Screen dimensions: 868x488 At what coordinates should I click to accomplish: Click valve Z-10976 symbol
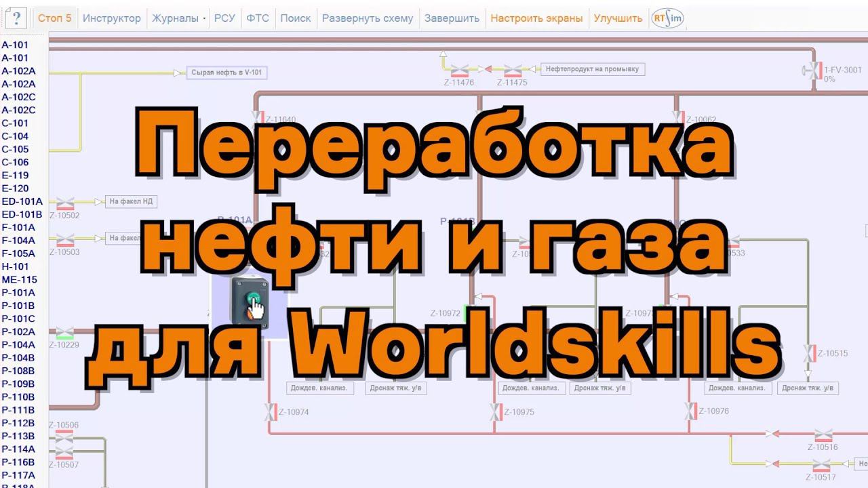(x=690, y=411)
